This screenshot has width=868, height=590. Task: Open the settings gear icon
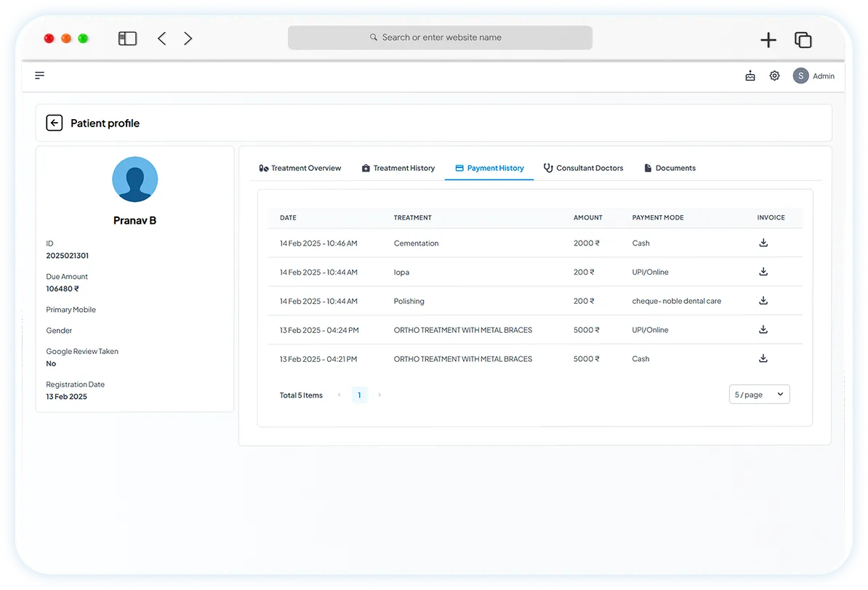(x=774, y=76)
